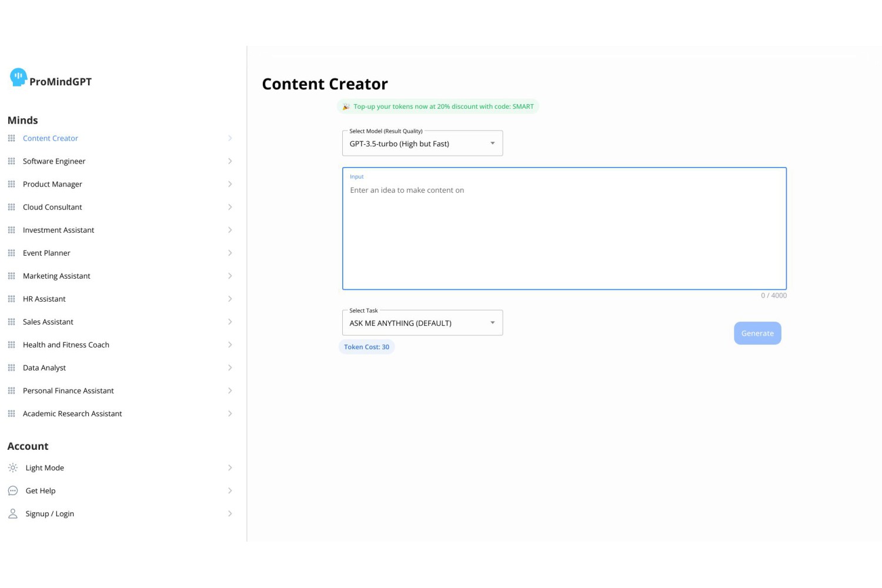Expand the Sales Assistant chevron arrow
882x588 pixels.
pyautogui.click(x=230, y=322)
